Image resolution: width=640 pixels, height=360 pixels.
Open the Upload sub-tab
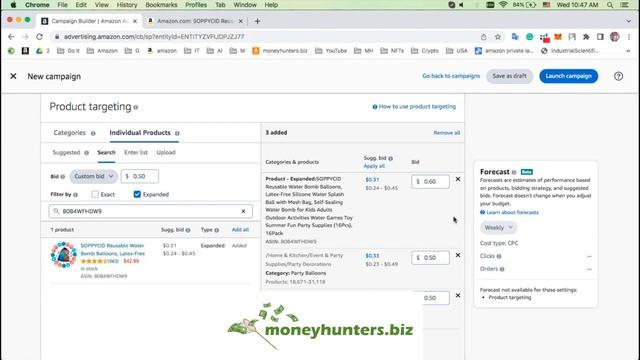166,153
